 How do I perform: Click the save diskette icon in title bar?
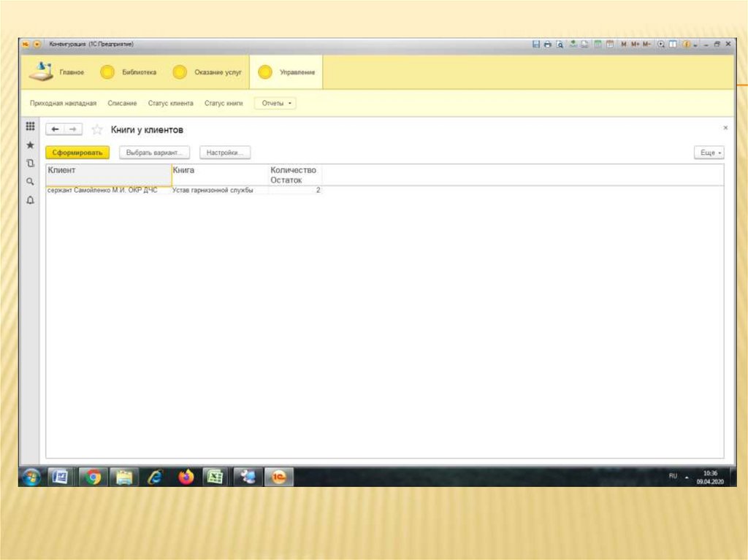537,45
